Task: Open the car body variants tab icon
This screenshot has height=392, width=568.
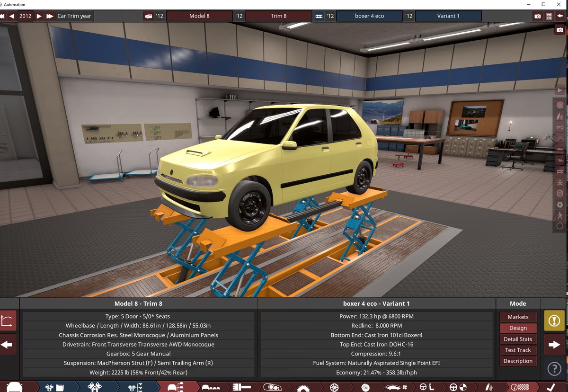Action: tap(211, 387)
